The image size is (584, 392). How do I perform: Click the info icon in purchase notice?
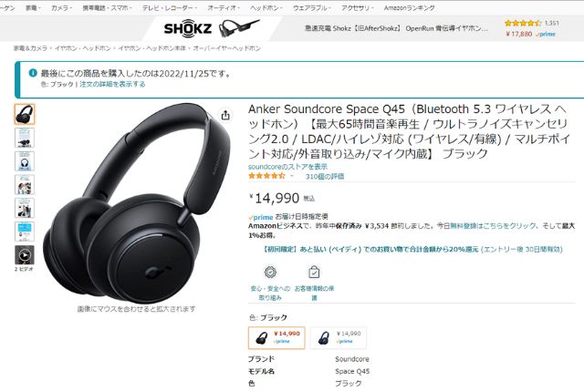pos(33,73)
